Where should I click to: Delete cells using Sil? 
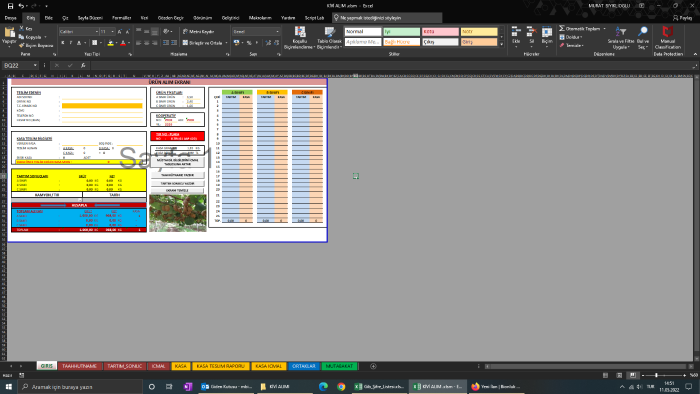531,37
